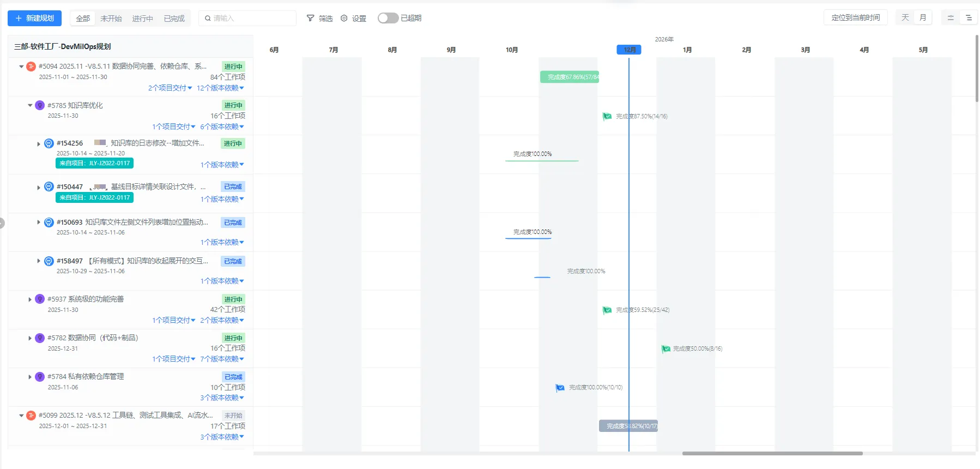
Task: Click the filter funnel icon
Action: (310, 18)
